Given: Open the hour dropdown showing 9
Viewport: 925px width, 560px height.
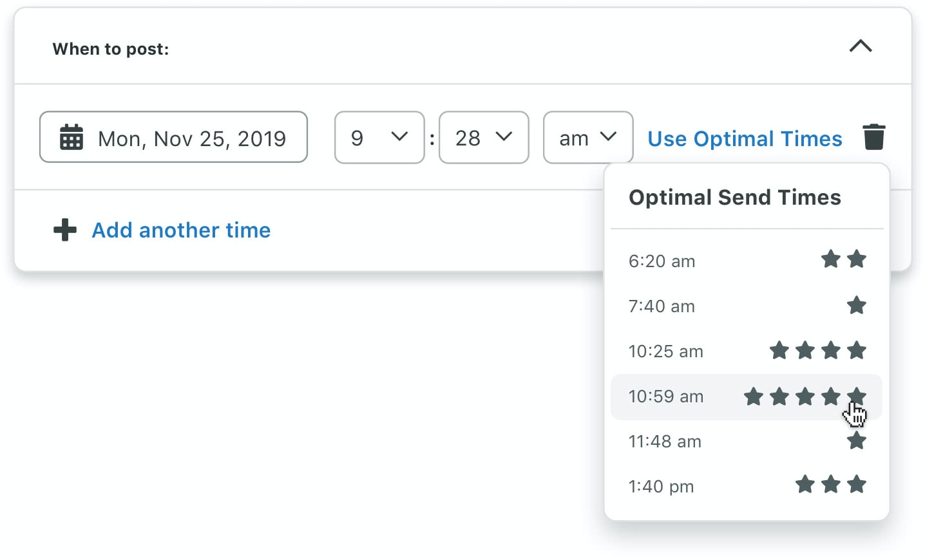Looking at the screenshot, I should tap(379, 137).
